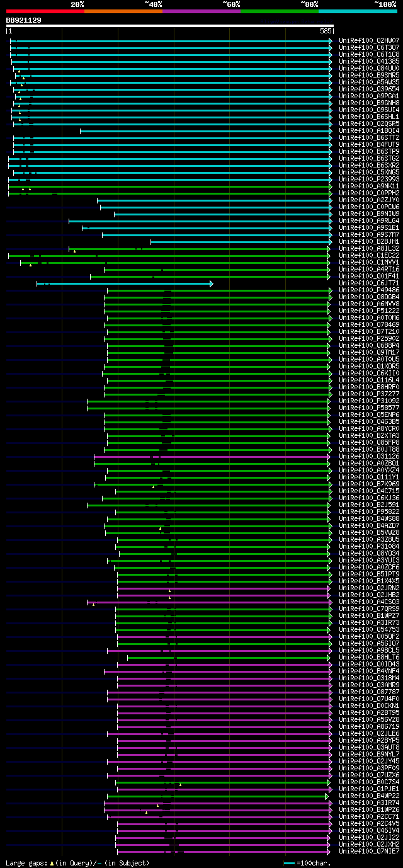
Task: Open hit UniRef100_Q9SUI4
Action: 369,110
